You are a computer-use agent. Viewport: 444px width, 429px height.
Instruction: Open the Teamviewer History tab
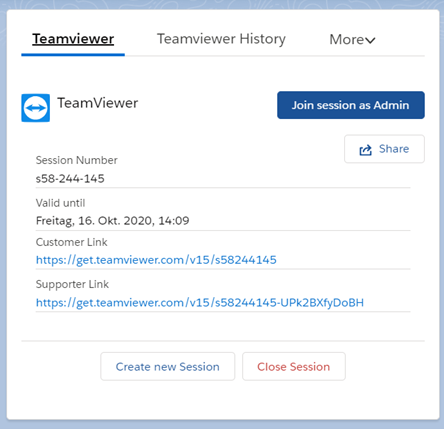[x=221, y=39]
